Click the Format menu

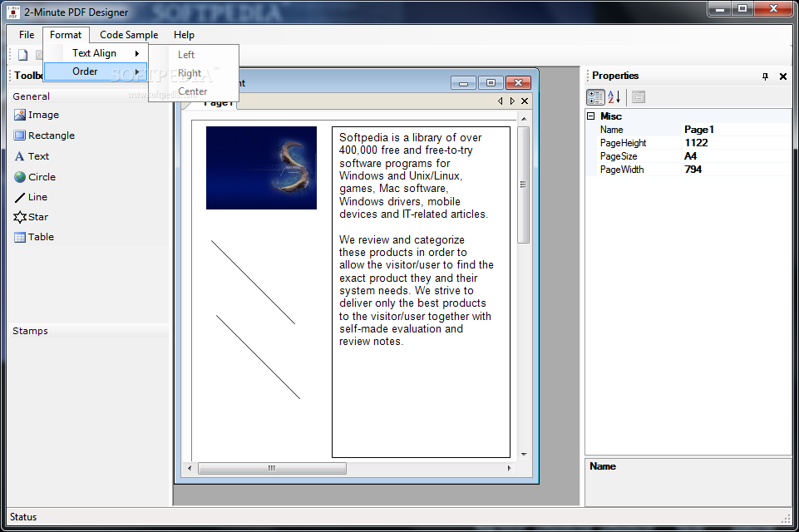click(66, 35)
